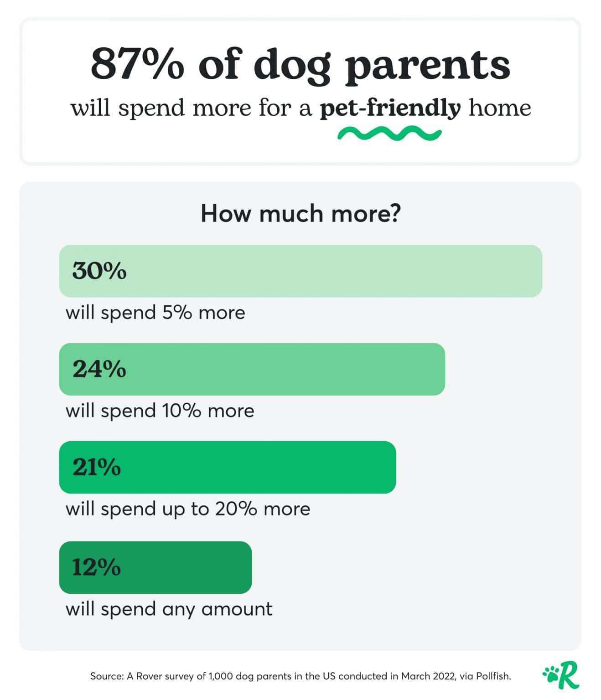The image size is (601, 700).
Task: Click the green Rover logo
Action: (561, 675)
